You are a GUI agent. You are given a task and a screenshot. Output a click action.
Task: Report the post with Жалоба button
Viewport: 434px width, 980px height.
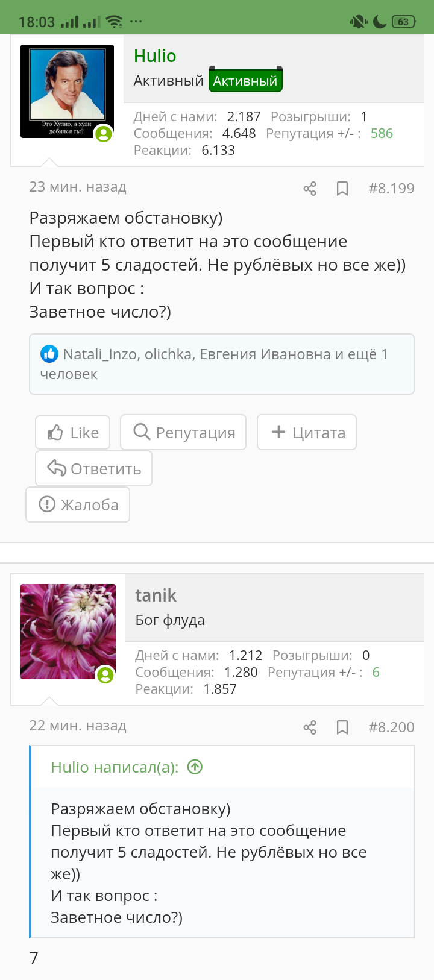pos(78,504)
